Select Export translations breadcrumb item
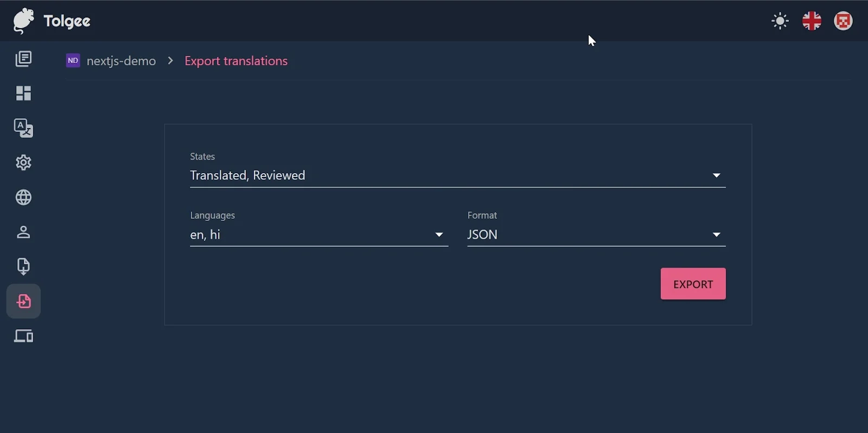868x433 pixels. [x=236, y=60]
